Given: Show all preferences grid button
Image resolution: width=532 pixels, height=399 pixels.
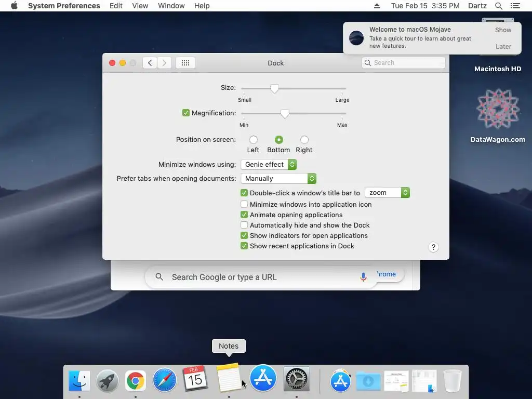Looking at the screenshot, I should pyautogui.click(x=185, y=63).
